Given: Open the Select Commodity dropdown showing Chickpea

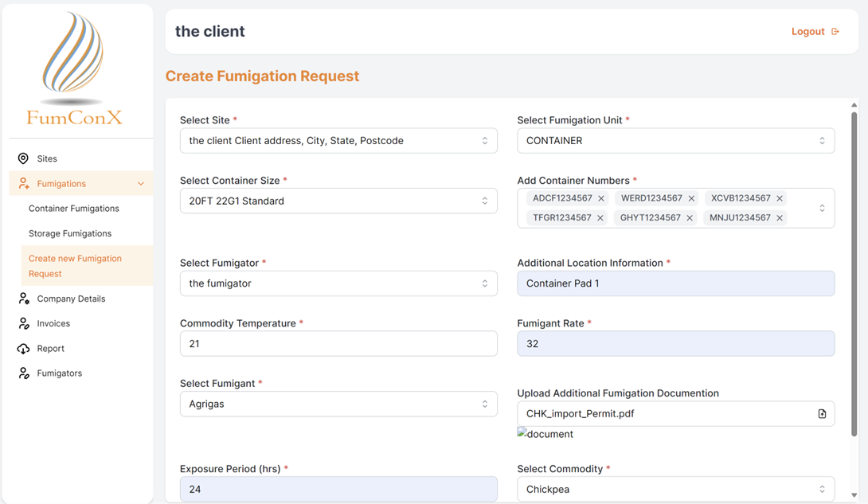Looking at the screenshot, I should pos(675,490).
